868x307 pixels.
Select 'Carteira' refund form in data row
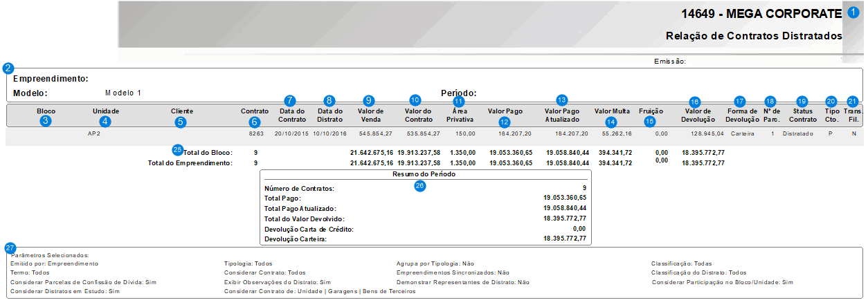coord(744,134)
